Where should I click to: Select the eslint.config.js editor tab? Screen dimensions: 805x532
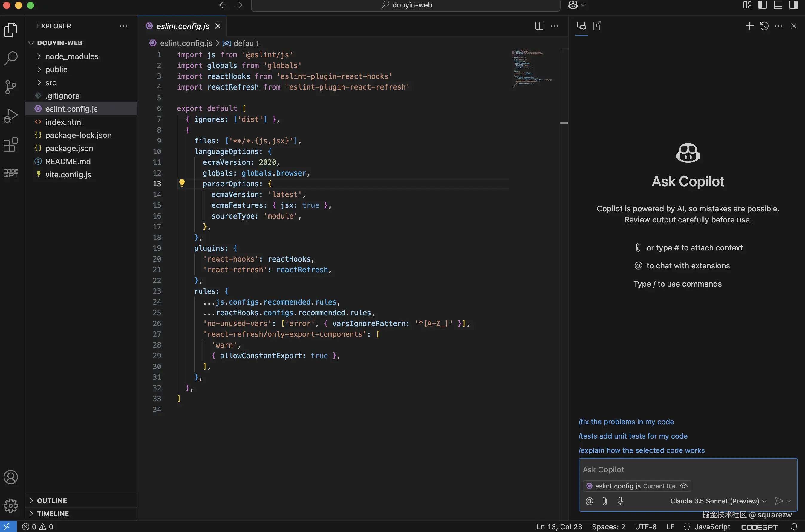pyautogui.click(x=182, y=26)
